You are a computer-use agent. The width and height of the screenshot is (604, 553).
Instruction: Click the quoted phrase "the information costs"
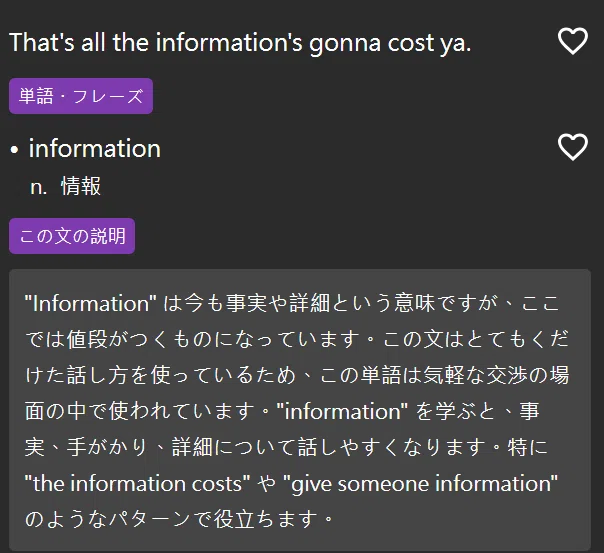138,484
